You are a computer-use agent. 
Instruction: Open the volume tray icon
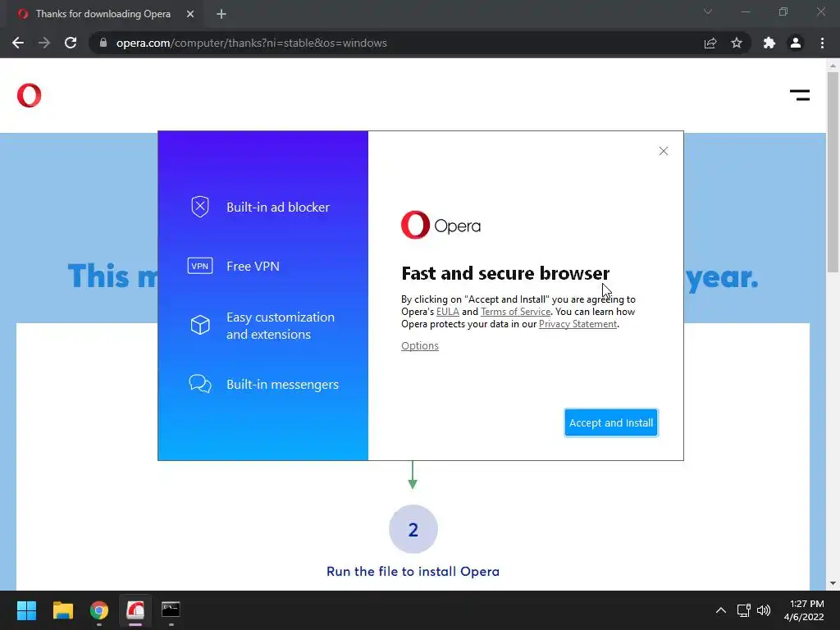(764, 610)
